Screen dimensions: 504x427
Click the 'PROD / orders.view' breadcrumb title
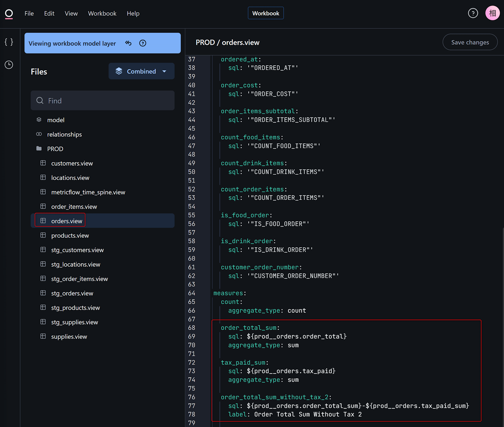(x=228, y=42)
